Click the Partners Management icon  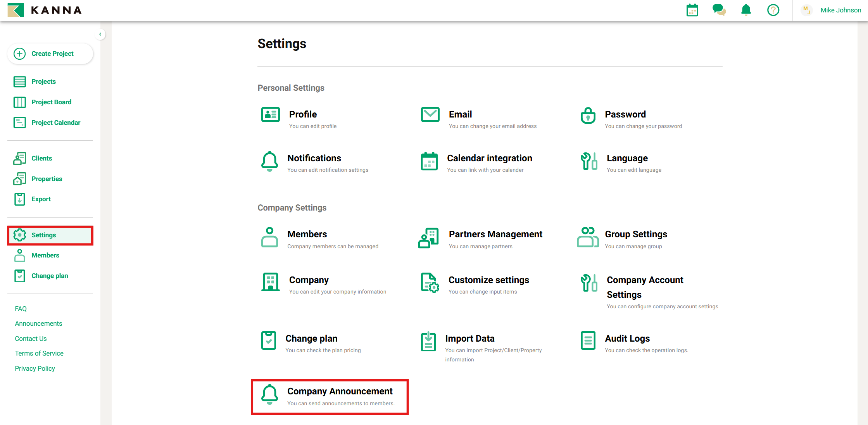(x=428, y=238)
